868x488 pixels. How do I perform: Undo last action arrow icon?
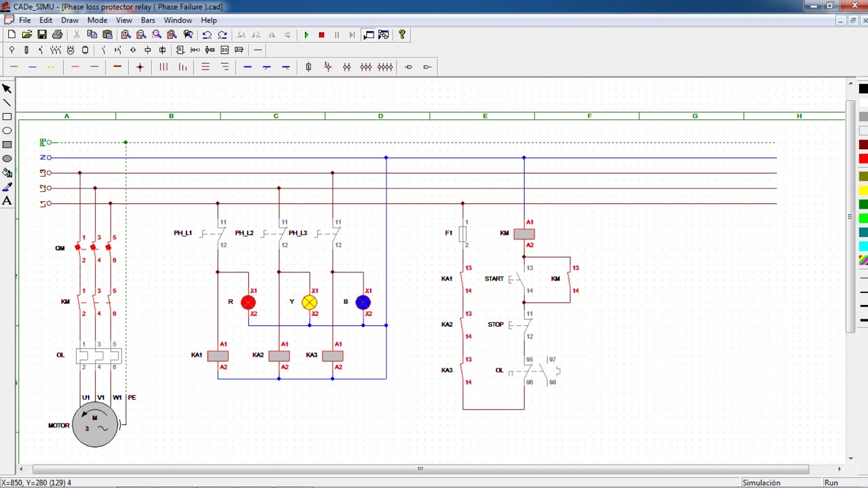click(x=207, y=35)
